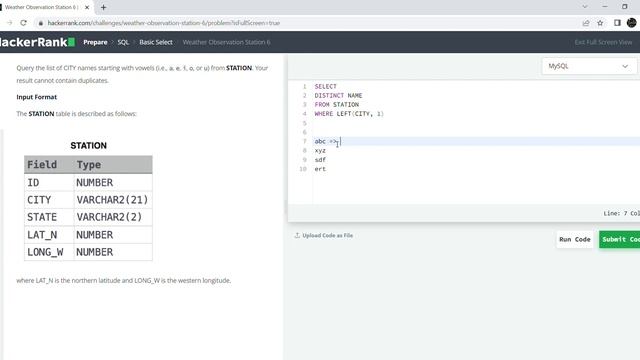The width and height of the screenshot is (640, 360).
Task: Click the STATE field cell
Action: point(49,217)
